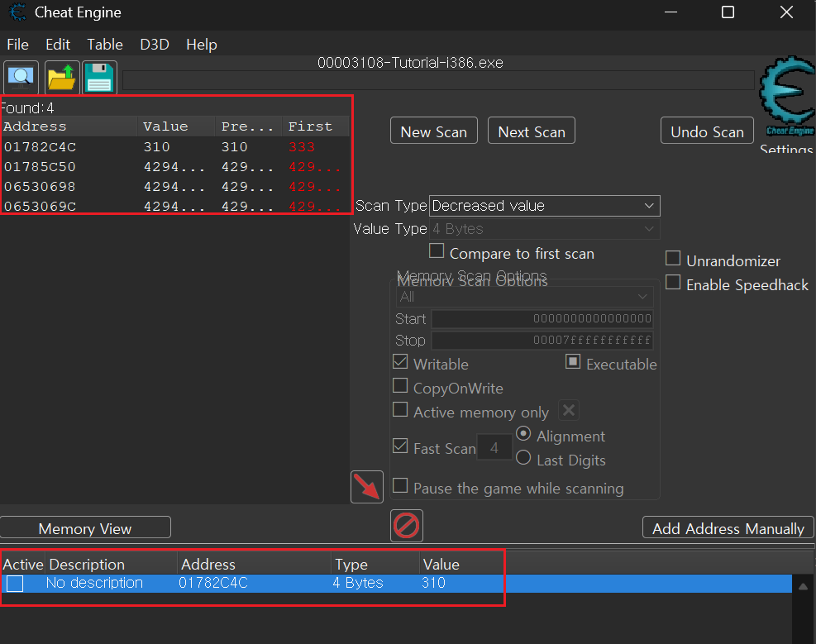Click Cheat Engine icon in title bar

17,12
